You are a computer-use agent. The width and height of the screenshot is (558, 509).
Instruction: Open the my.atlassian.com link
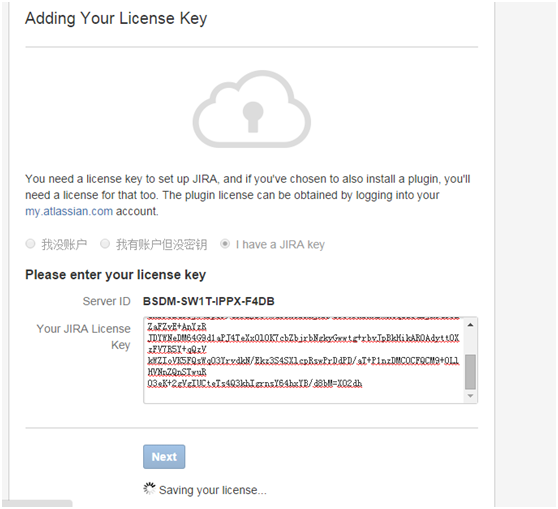coord(69,211)
